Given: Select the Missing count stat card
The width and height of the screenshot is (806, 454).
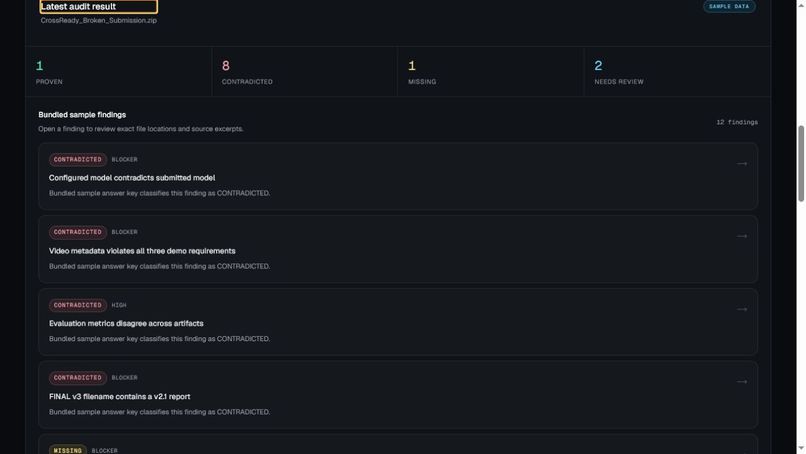Looking at the screenshot, I should [490, 72].
